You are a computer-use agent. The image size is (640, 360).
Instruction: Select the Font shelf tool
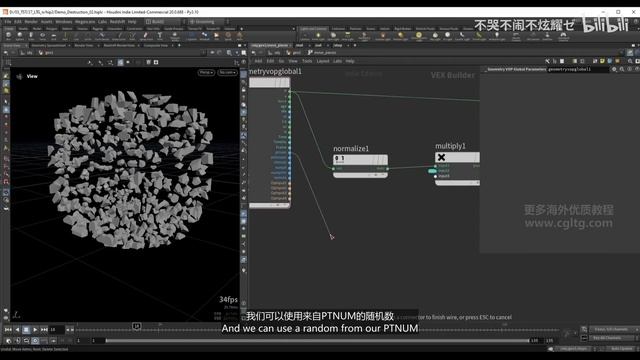click(x=160, y=36)
